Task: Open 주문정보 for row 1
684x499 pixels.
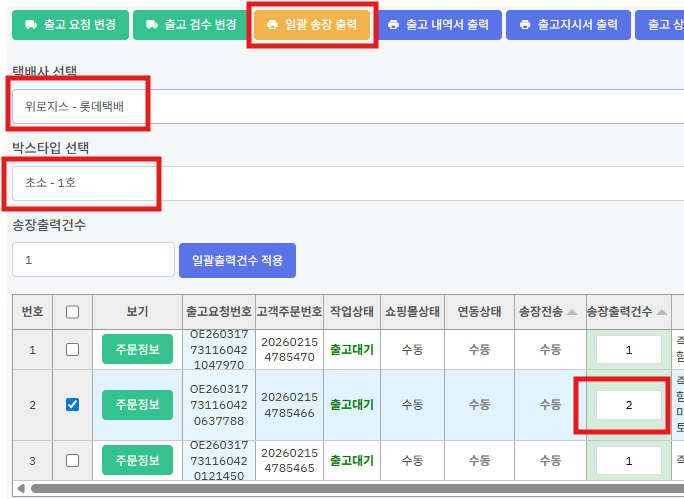Action: [x=137, y=350]
